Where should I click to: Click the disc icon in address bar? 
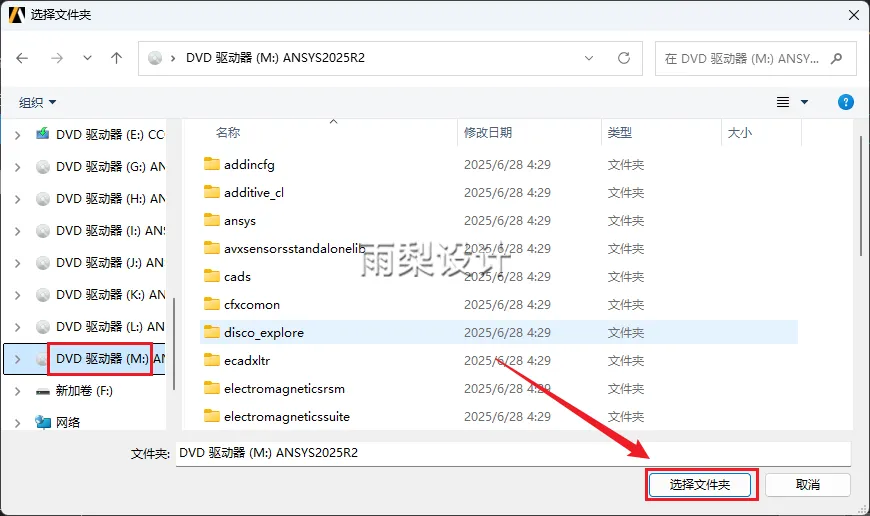pyautogui.click(x=155, y=58)
